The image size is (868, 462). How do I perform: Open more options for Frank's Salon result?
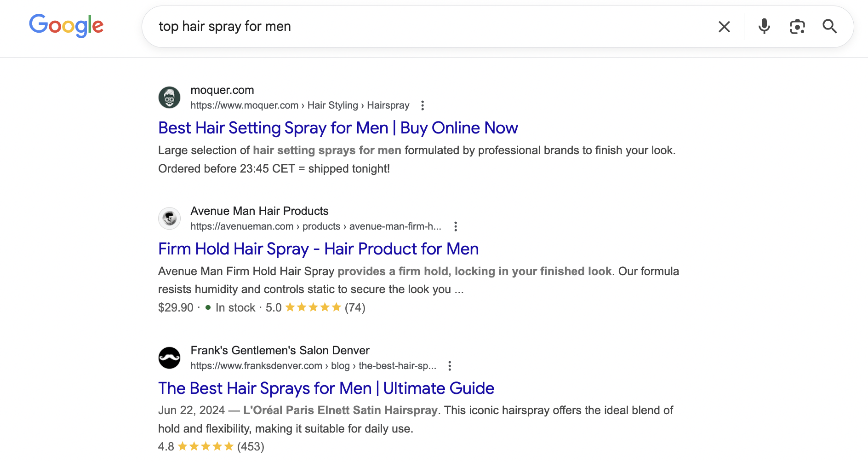(x=450, y=366)
